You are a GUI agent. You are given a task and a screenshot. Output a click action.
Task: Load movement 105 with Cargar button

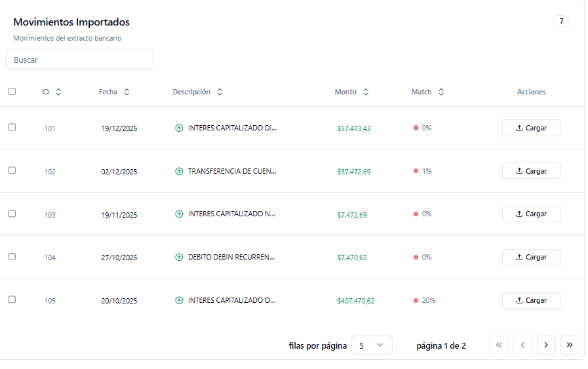[x=531, y=301]
